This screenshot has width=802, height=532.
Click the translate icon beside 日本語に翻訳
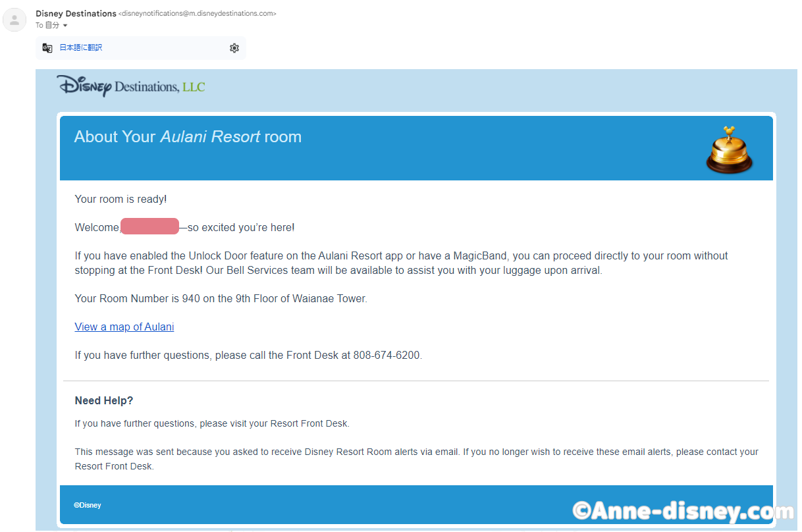click(47, 48)
